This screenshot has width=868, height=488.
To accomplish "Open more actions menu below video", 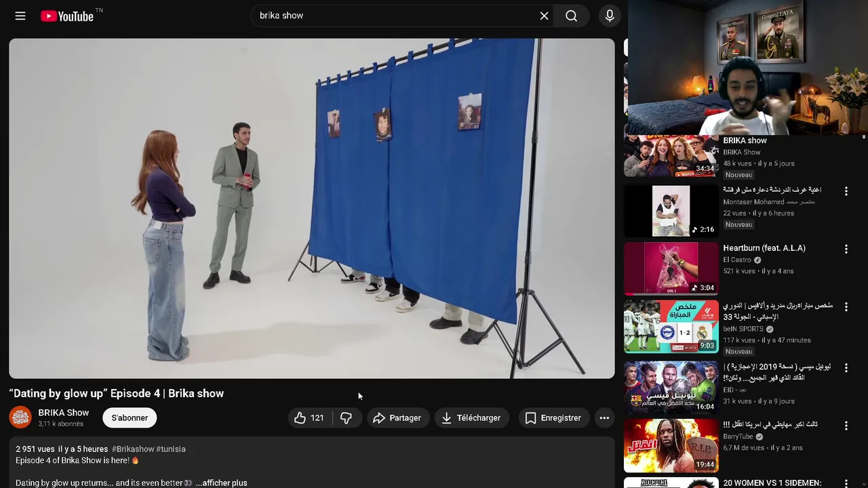I will tap(604, 418).
